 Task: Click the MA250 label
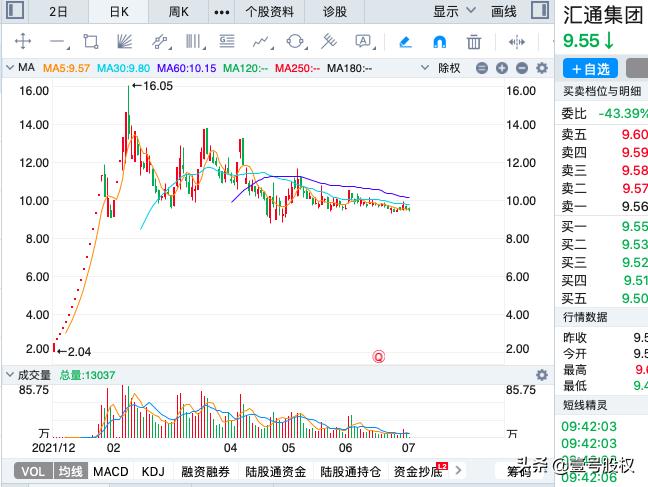tap(298, 68)
